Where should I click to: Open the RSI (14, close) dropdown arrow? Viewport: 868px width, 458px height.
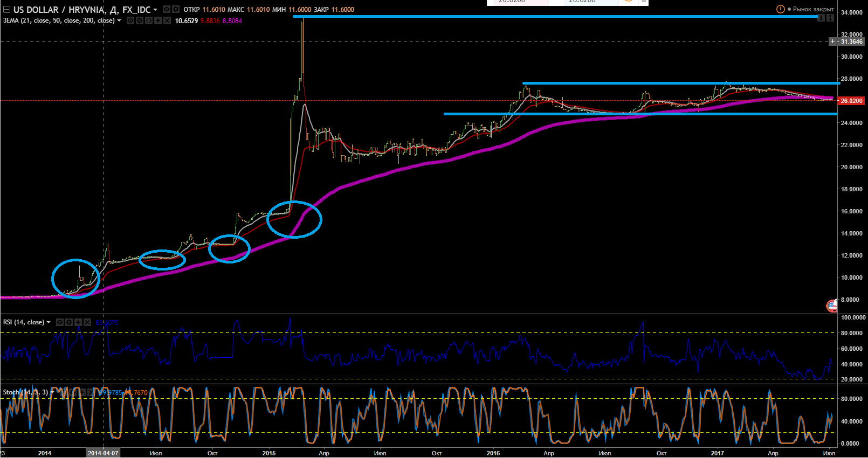[x=49, y=322]
